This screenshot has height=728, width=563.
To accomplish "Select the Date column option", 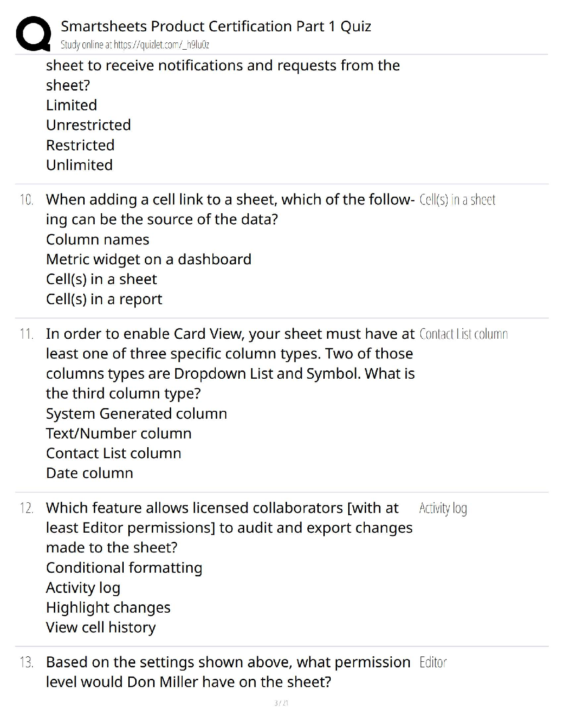I will 89,473.
